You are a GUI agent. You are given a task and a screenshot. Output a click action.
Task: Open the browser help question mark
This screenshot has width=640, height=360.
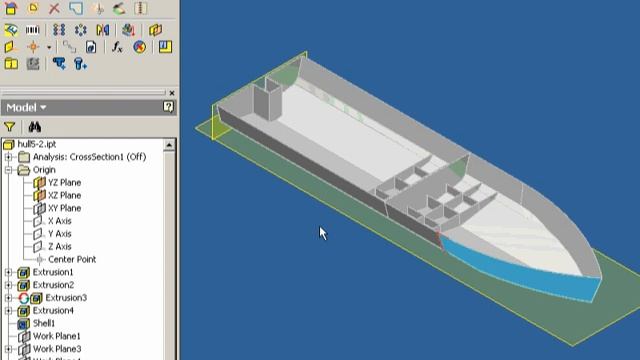pyautogui.click(x=168, y=107)
